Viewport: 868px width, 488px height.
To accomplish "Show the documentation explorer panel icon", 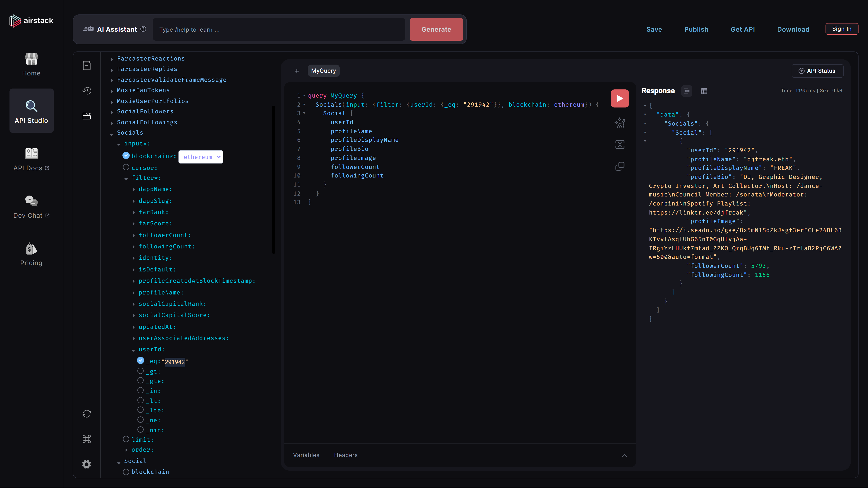I will [87, 65].
